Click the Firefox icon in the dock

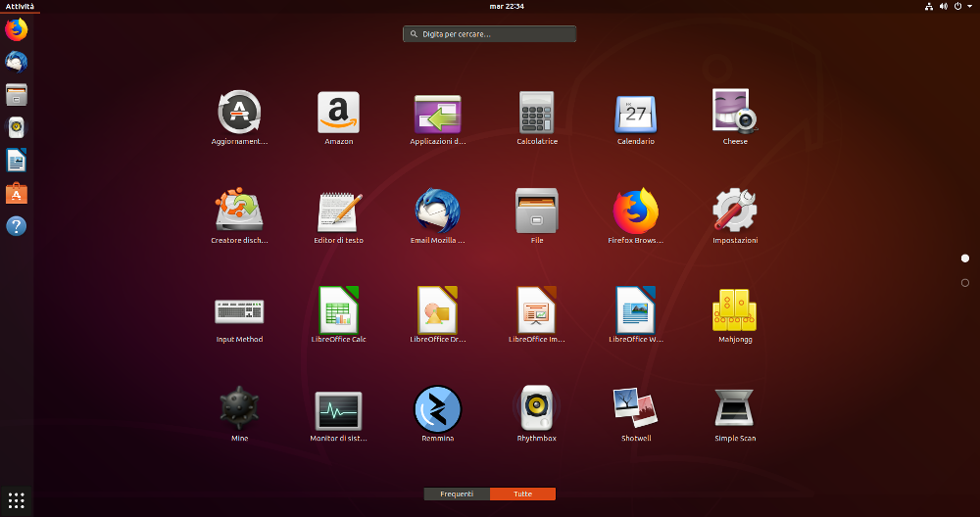17,29
